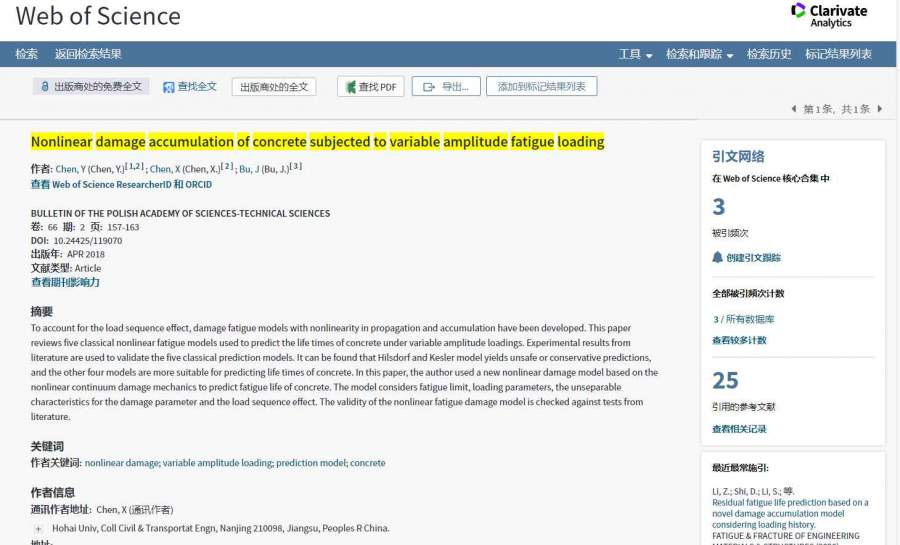The width and height of the screenshot is (900, 545).
Task: Click the journal name BULLETIN OF THE POLISH ACADEMY
Action: coord(180,213)
